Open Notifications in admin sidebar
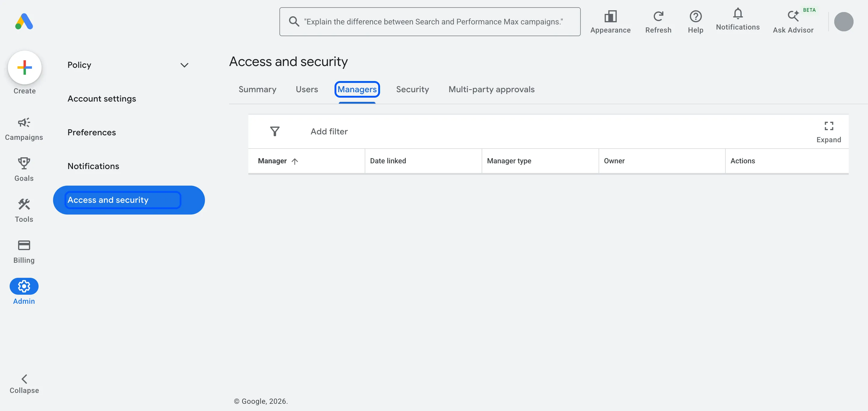Viewport: 868px width, 411px height. 93,166
